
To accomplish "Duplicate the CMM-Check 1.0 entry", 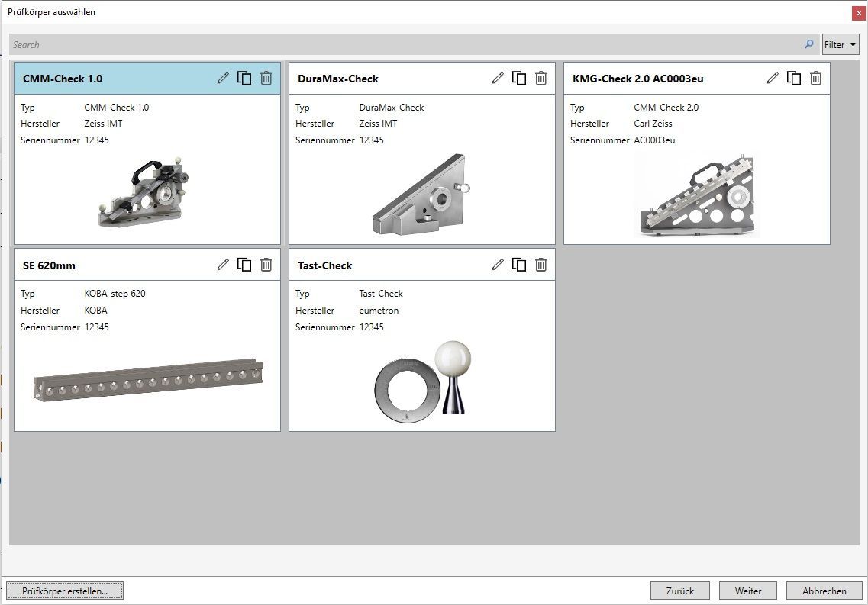I will (244, 78).
